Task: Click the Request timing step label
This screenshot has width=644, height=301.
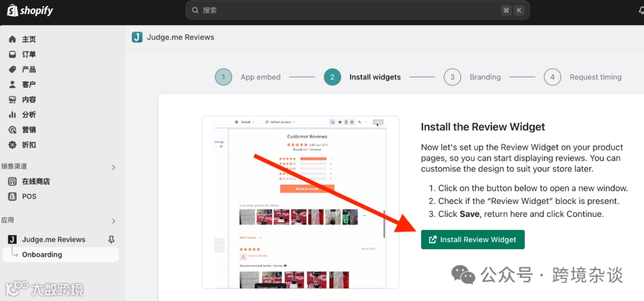Action: [x=596, y=77]
